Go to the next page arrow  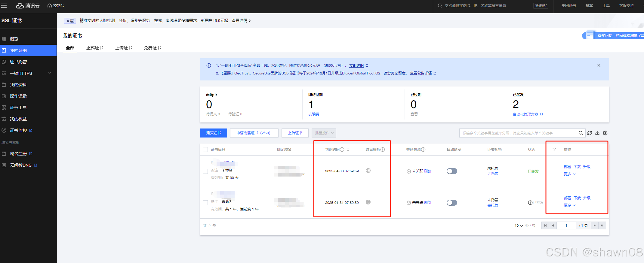[594, 225]
